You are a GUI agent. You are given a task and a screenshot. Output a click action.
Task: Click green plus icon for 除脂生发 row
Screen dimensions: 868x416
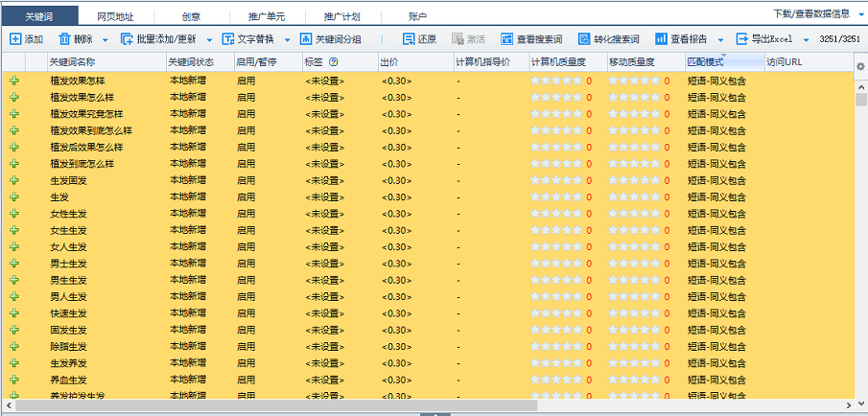[x=14, y=346]
